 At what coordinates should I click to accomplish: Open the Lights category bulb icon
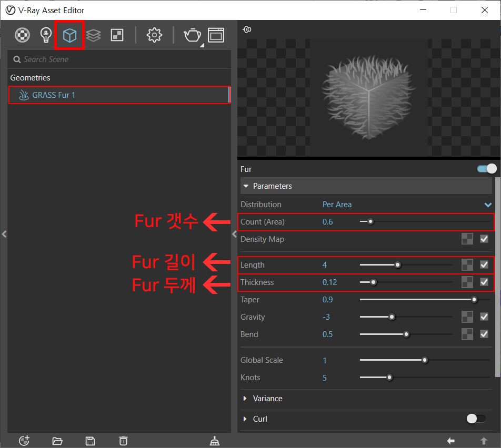click(46, 35)
